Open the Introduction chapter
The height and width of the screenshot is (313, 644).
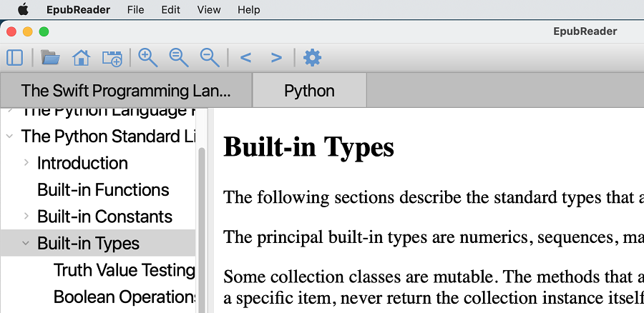point(82,163)
